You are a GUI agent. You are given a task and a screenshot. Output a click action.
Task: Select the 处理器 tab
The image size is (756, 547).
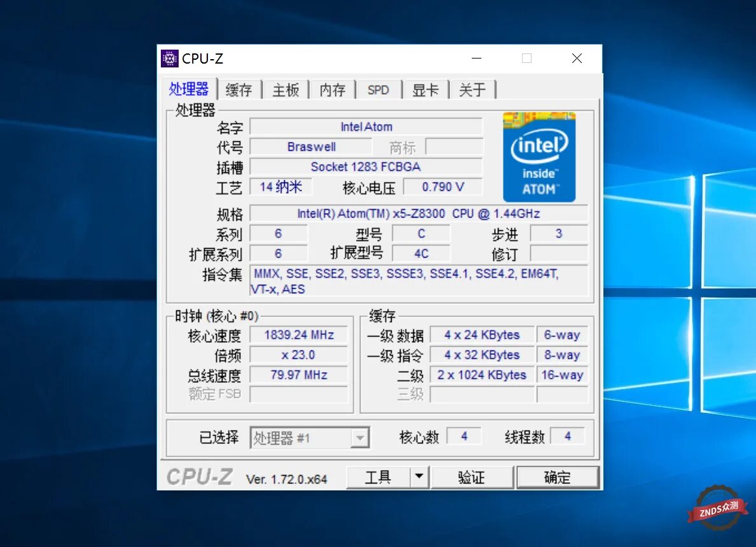click(188, 89)
